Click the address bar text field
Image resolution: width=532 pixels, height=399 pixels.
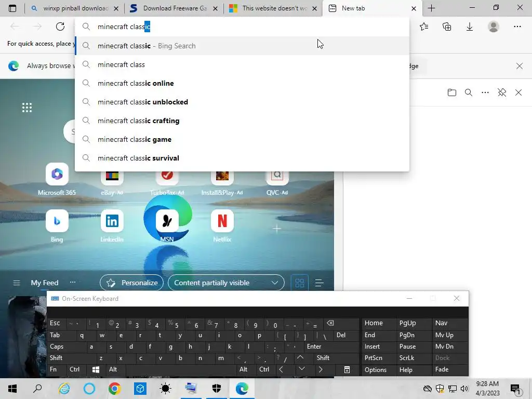click(242, 26)
